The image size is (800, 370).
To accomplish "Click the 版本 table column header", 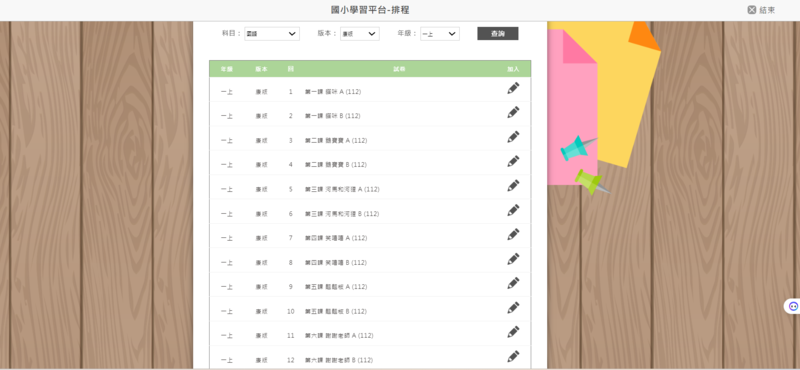I will click(x=261, y=69).
